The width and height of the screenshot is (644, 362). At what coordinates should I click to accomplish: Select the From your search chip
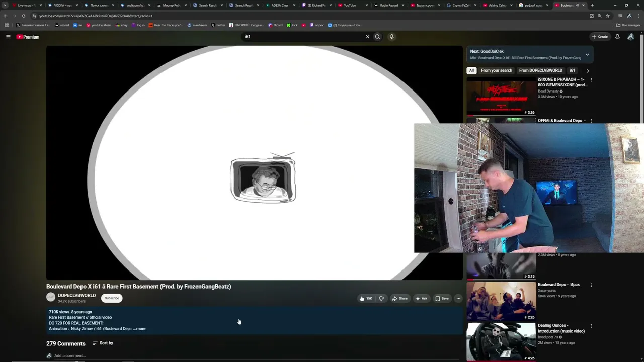click(x=497, y=71)
